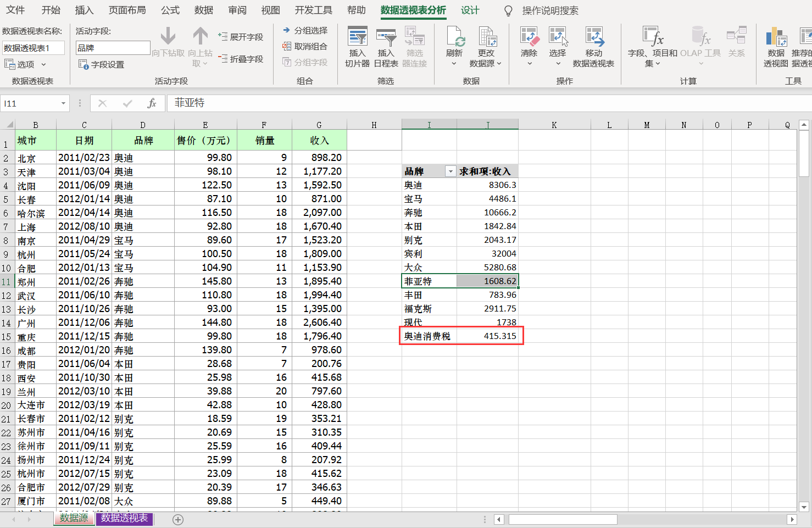Image resolution: width=812 pixels, height=528 pixels.
Task: Select the 数据透视表 sheet tab
Action: (x=124, y=518)
